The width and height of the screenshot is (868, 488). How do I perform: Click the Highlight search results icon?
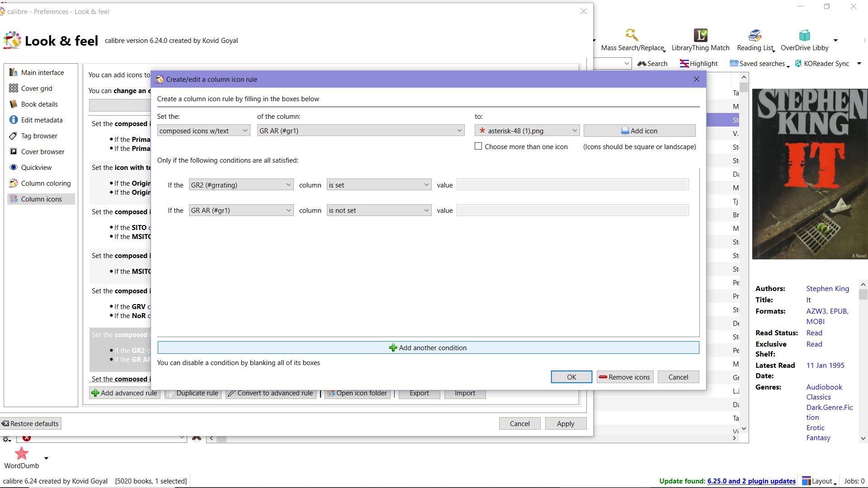[x=684, y=64]
